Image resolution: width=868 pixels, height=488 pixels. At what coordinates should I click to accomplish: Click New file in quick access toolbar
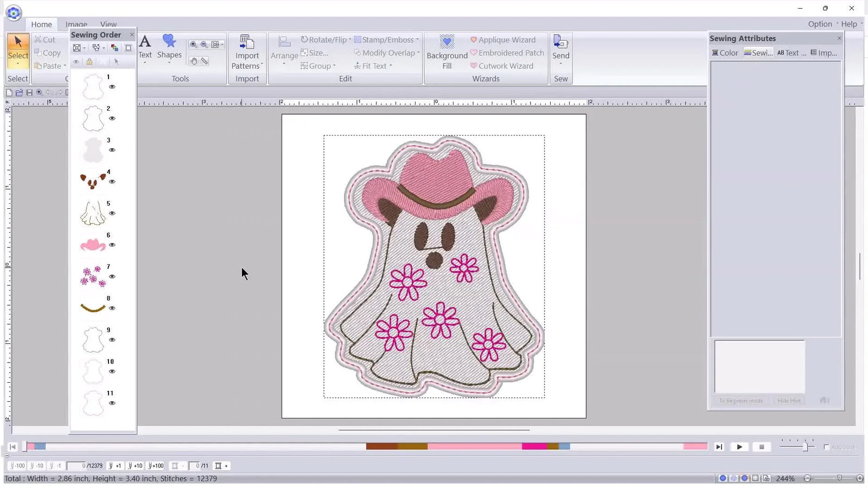[x=9, y=93]
